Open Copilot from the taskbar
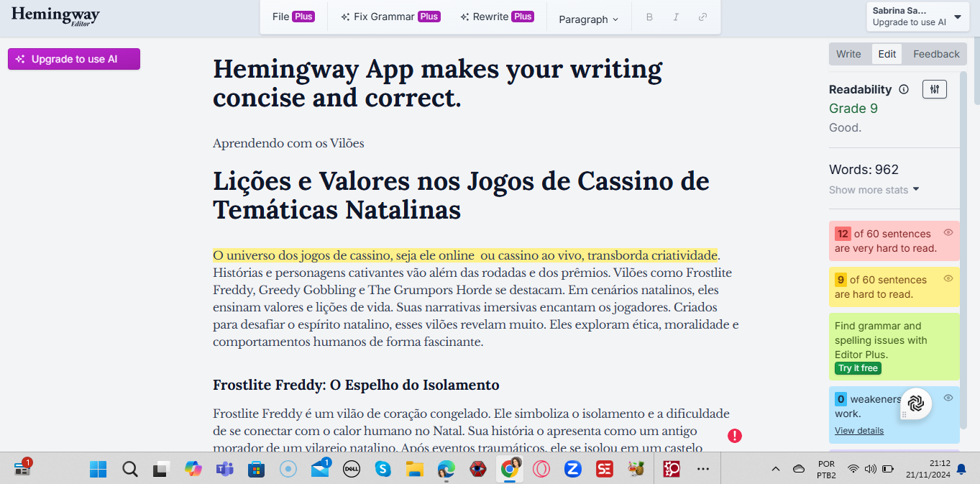This screenshot has width=980, height=484. pyautogui.click(x=193, y=470)
